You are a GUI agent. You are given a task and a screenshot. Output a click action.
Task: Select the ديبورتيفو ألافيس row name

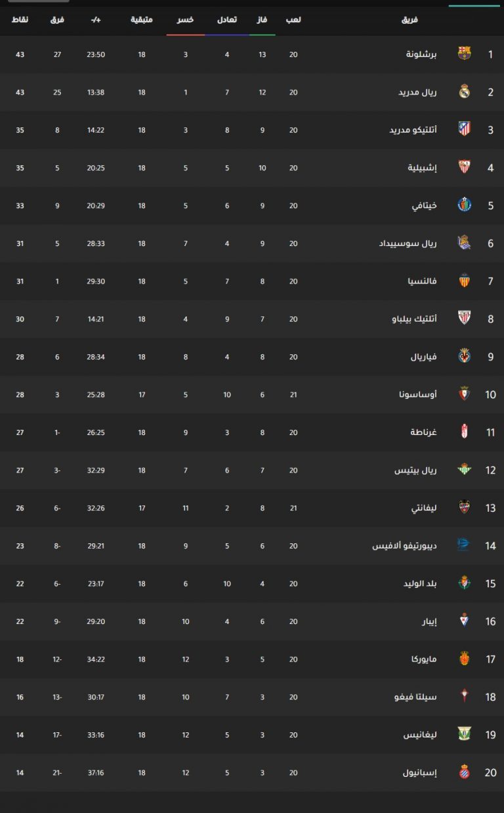(404, 546)
